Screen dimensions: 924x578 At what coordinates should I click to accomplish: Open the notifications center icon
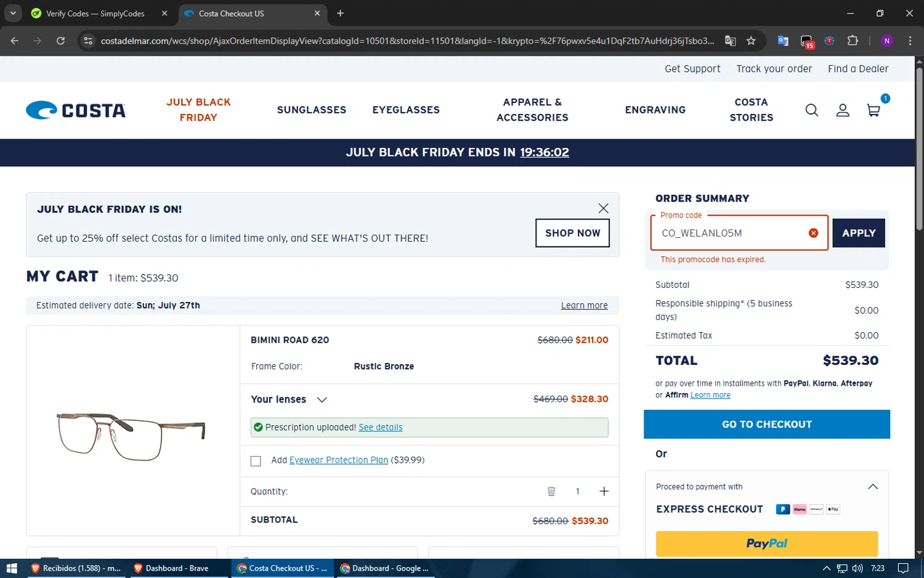(x=903, y=568)
